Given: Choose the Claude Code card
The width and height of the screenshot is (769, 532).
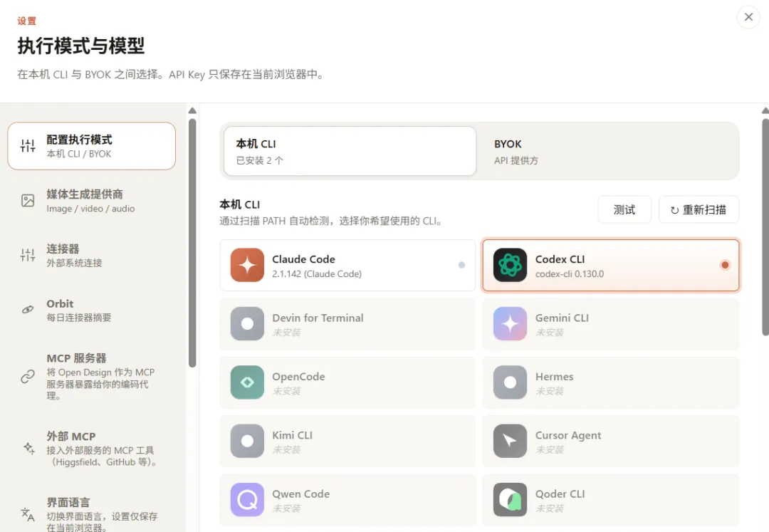Looking at the screenshot, I should pyautogui.click(x=347, y=265).
